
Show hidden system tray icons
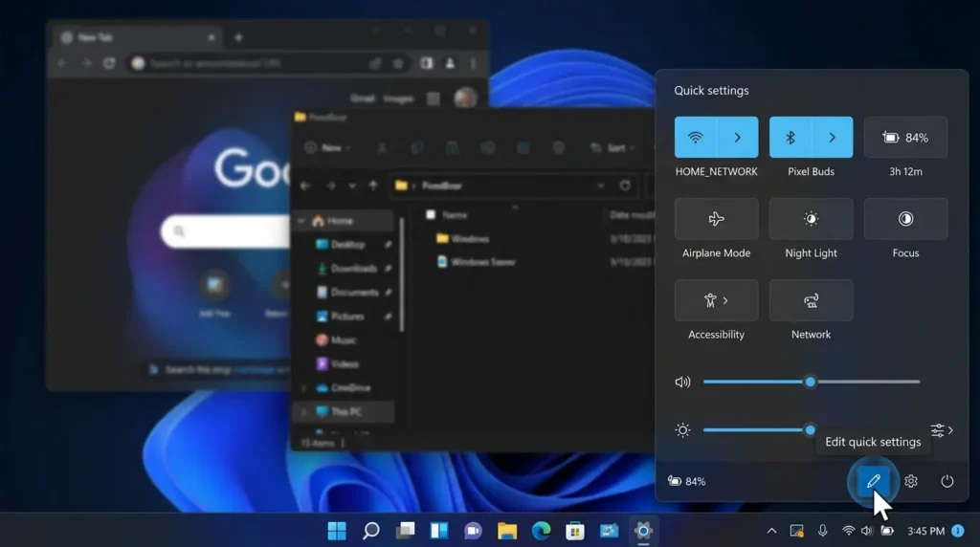pos(772,531)
